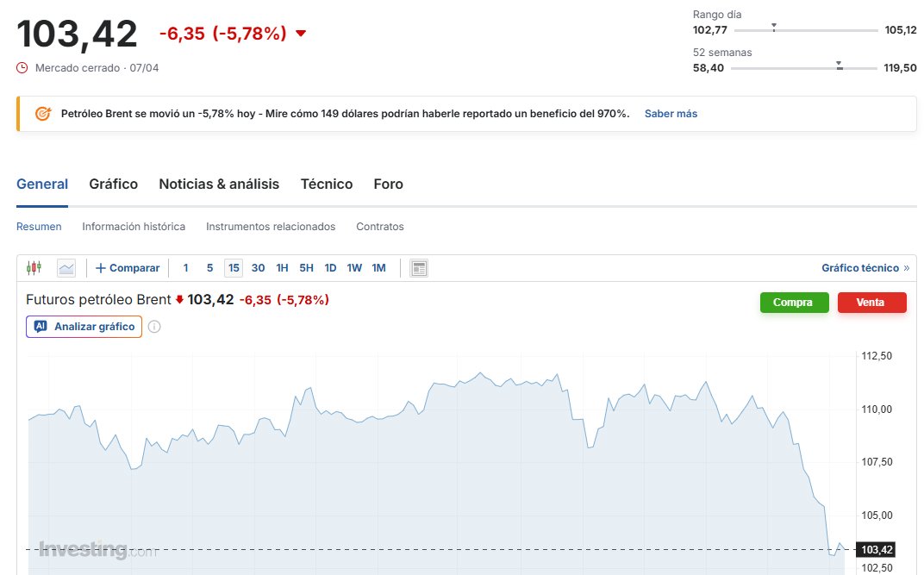
Task: Set chart interval to 5 minutes
Action: click(x=209, y=268)
